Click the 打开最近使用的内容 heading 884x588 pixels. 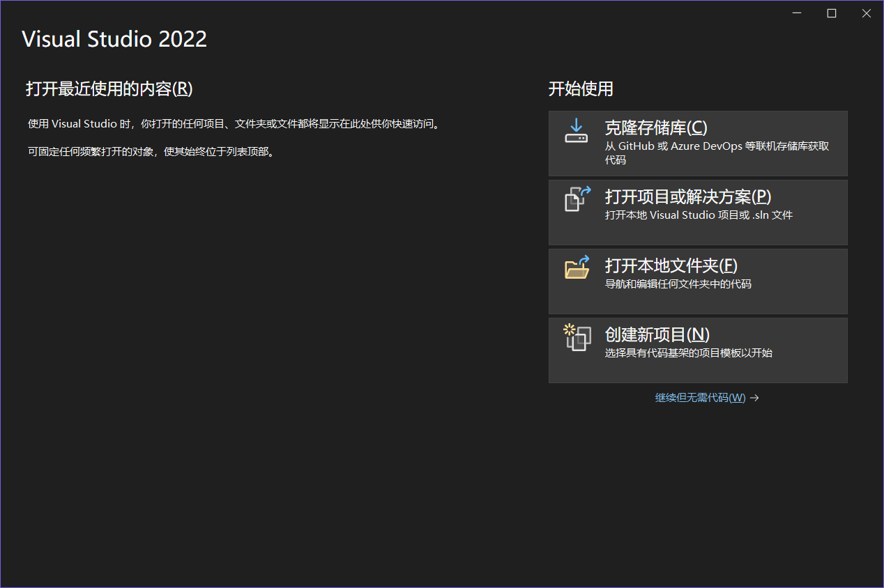109,89
